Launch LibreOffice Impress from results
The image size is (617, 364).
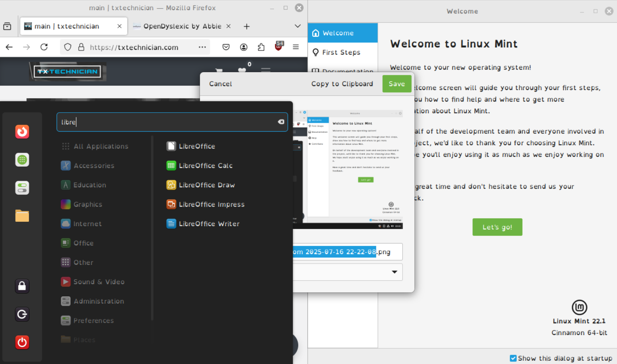pyautogui.click(x=206, y=204)
